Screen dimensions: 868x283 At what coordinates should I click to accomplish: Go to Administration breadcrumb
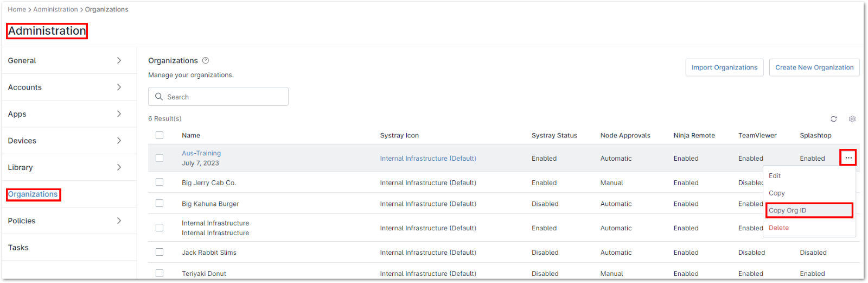coord(55,9)
